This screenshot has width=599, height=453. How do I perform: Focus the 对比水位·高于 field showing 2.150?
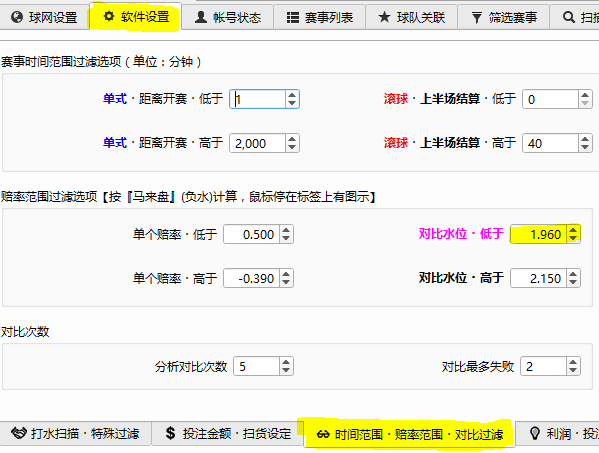[539, 278]
